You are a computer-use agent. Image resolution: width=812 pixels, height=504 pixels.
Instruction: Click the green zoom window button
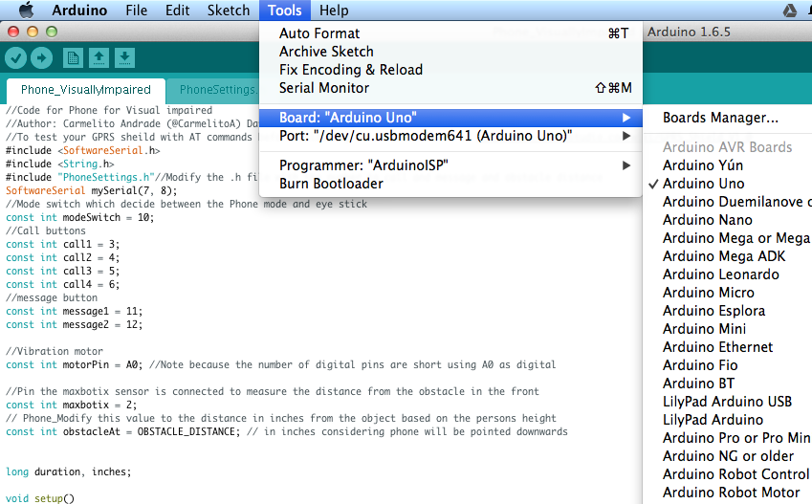[x=52, y=32]
